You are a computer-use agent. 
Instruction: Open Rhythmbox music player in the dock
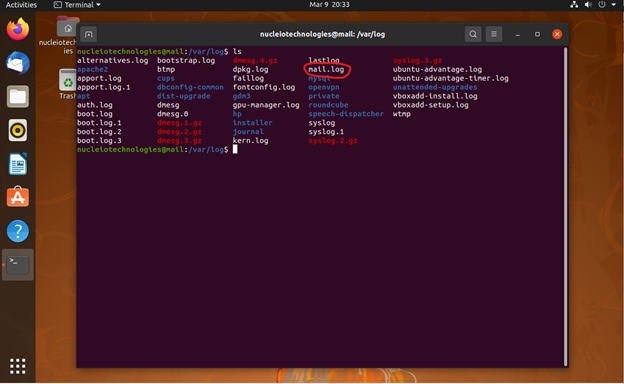coord(18,130)
